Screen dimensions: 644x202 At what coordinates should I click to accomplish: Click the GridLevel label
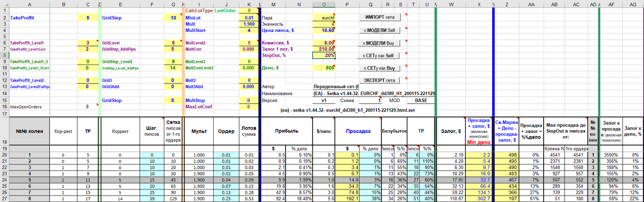point(111,43)
